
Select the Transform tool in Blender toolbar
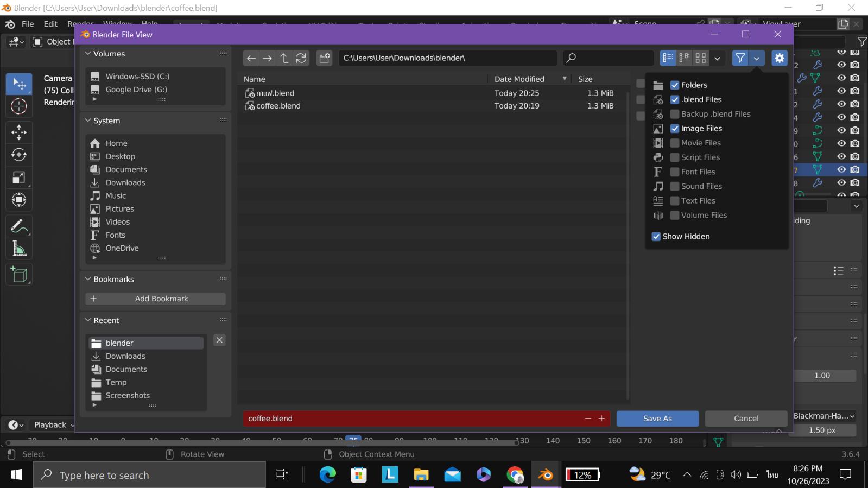(x=19, y=200)
